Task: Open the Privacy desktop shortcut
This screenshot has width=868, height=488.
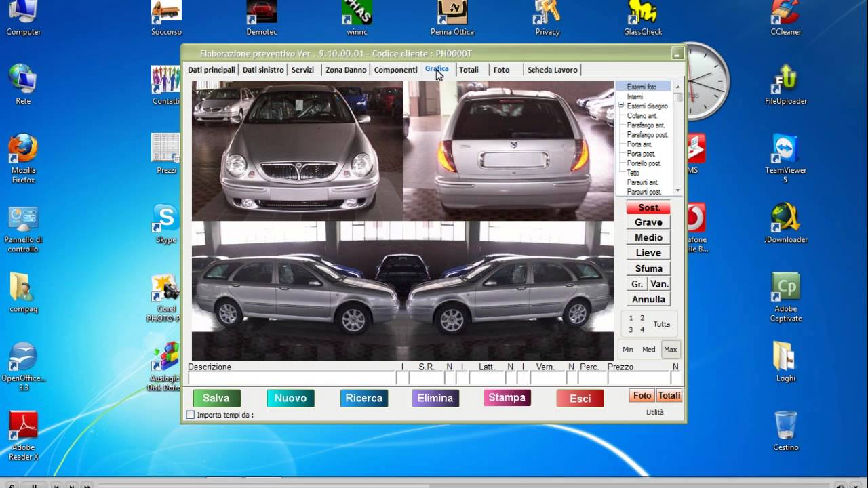Action: (x=547, y=18)
